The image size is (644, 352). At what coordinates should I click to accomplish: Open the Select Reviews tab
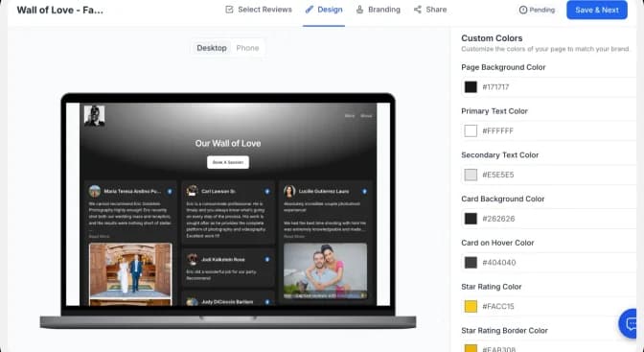click(259, 10)
